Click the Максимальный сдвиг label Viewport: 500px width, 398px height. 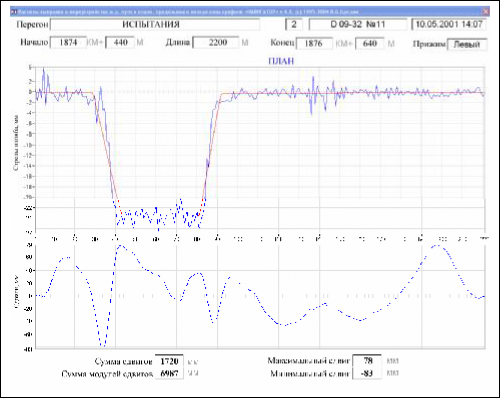pos(309,361)
